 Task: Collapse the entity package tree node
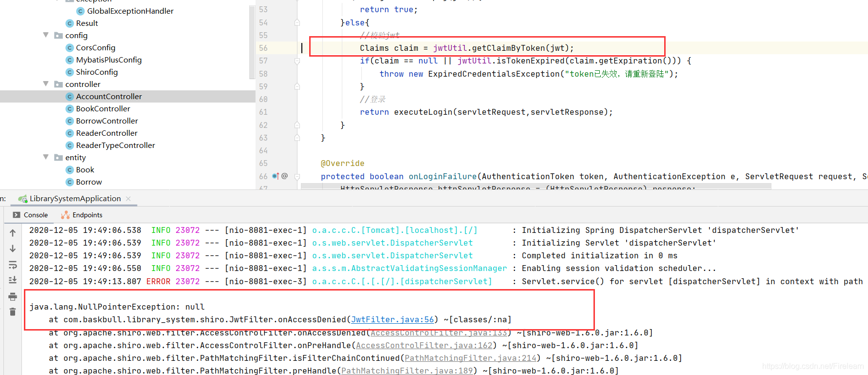click(46, 157)
